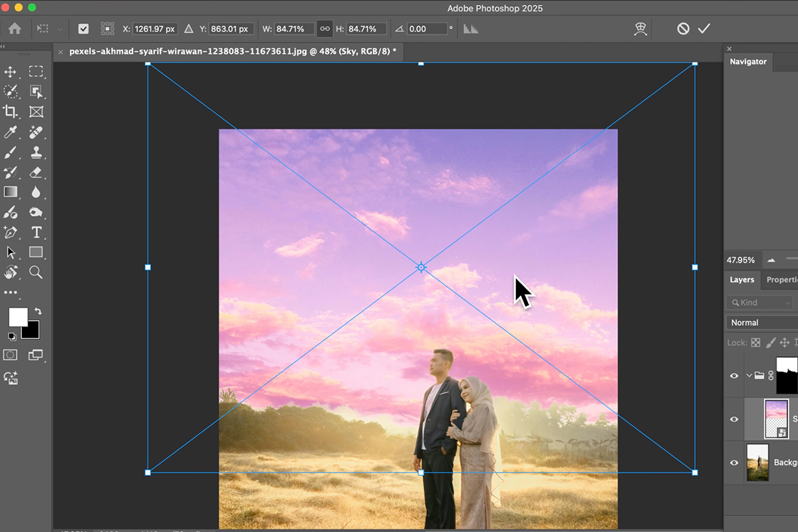Open the Normal blend mode dropdown
This screenshot has height=532, width=798.
tap(761, 323)
